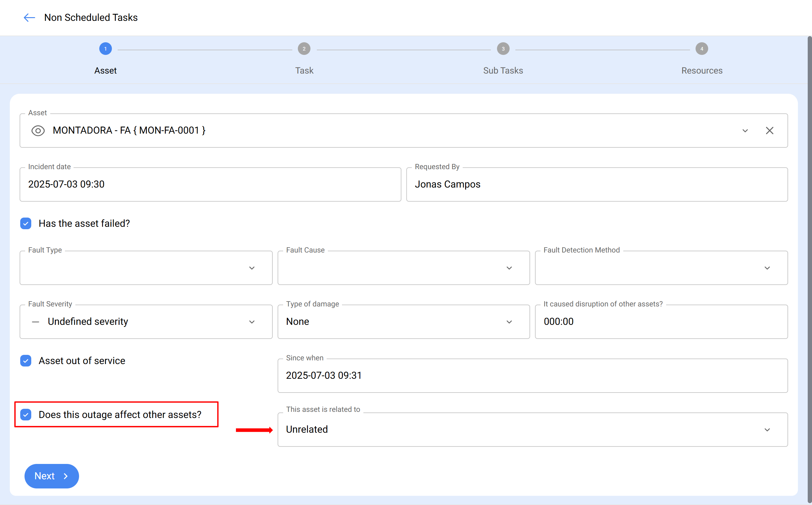
Task: Toggle Asset out of service checkbox
Action: 26,361
